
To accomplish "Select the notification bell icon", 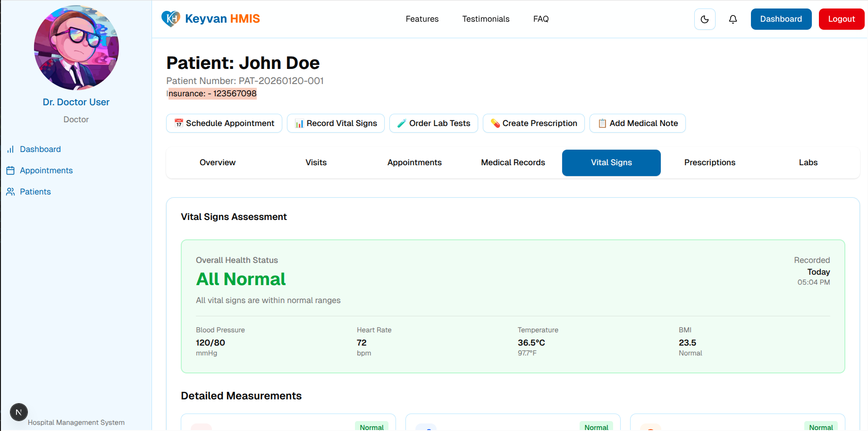I will coord(733,19).
